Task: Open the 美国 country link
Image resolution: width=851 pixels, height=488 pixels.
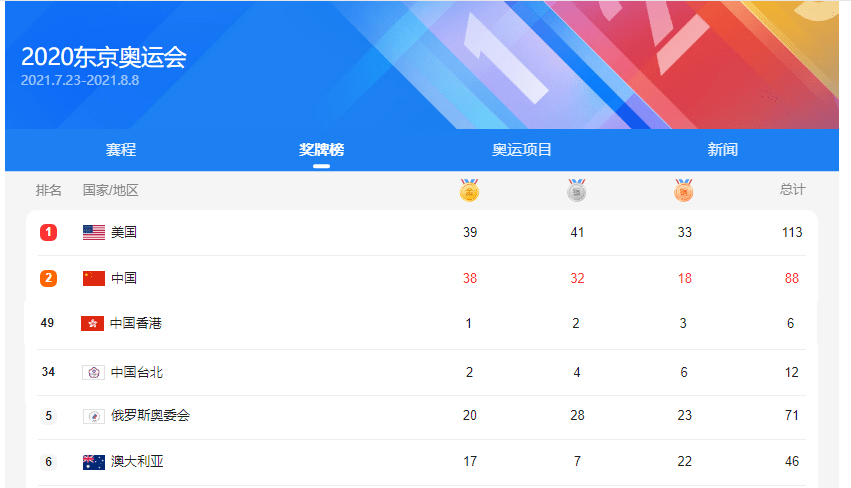Action: click(x=124, y=232)
